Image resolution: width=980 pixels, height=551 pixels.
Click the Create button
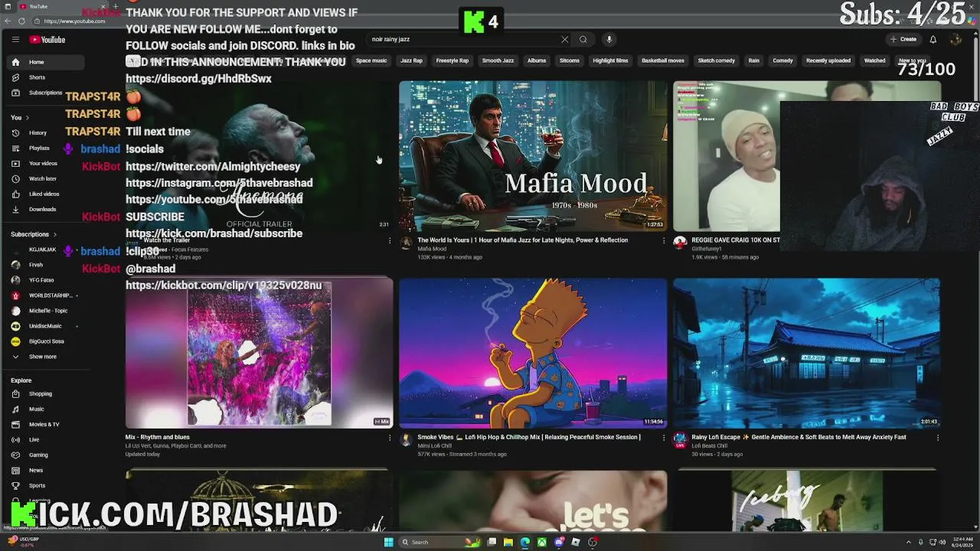coord(903,40)
